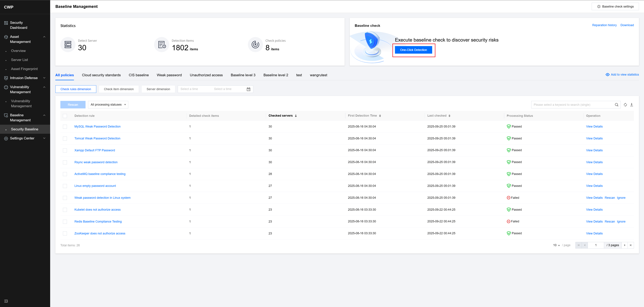The image size is (644, 307).
Task: Check the Xampp Default FTP Password row
Action: click(65, 150)
